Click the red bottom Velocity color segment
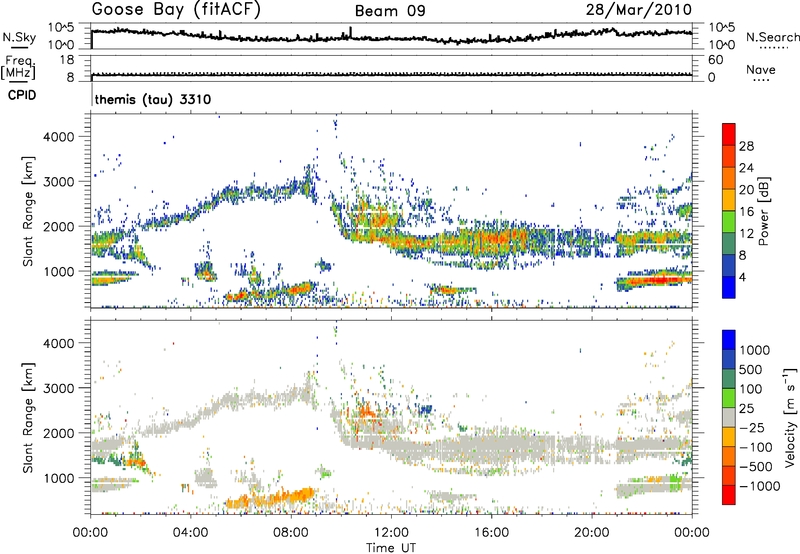Viewport: 800px width, 554px height. click(729, 495)
